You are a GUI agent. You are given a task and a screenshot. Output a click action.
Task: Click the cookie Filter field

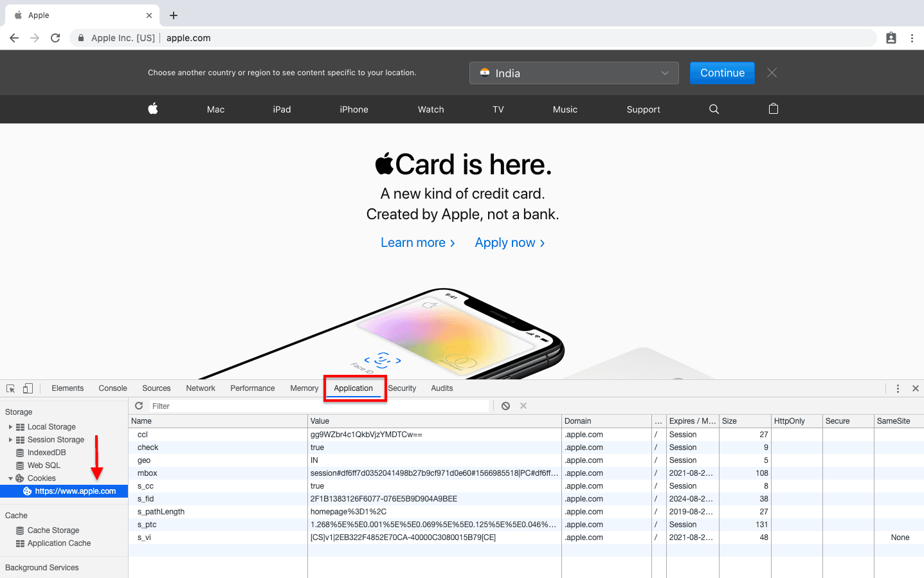(320, 406)
